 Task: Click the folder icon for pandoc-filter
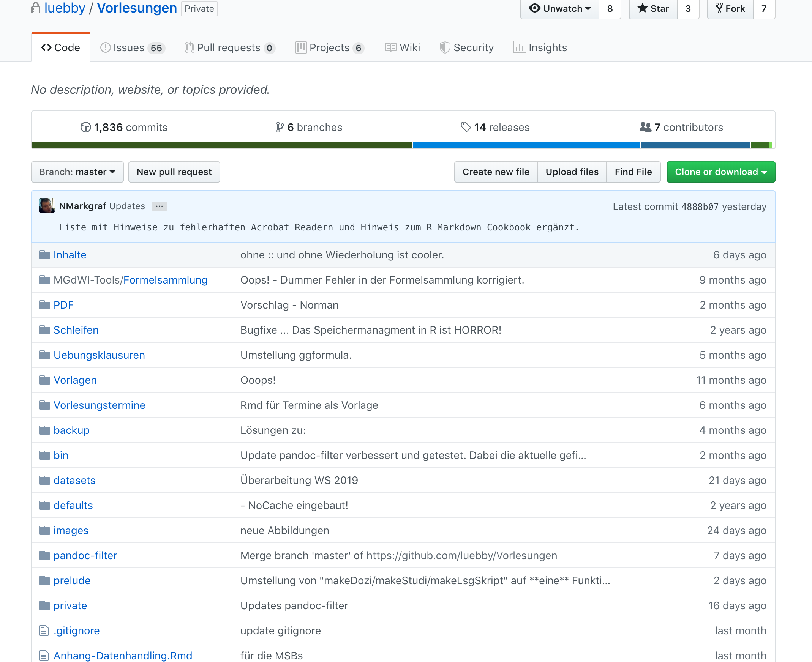(45, 555)
